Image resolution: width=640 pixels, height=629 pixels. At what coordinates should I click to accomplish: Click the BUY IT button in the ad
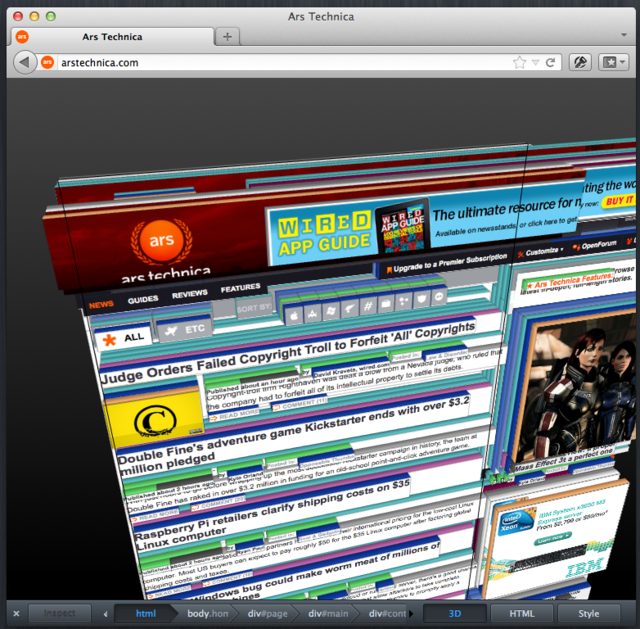619,200
